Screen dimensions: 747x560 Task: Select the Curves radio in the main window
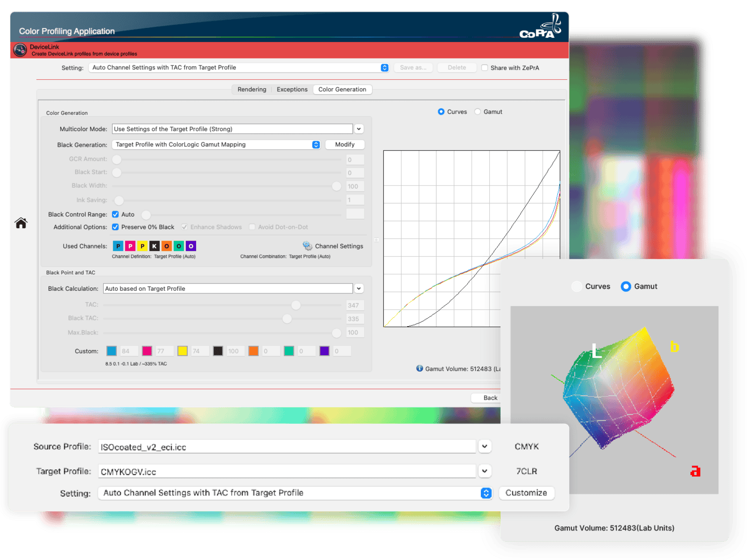pos(441,111)
